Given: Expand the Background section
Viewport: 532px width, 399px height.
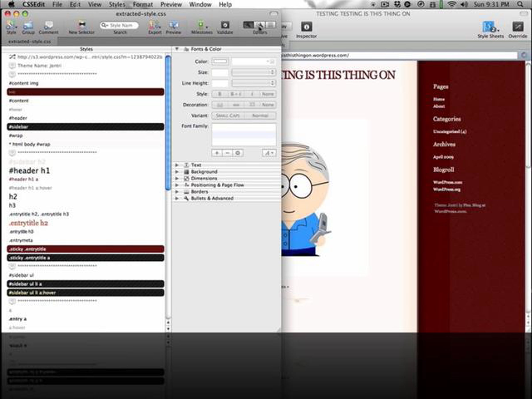Looking at the screenshot, I should click(x=177, y=172).
